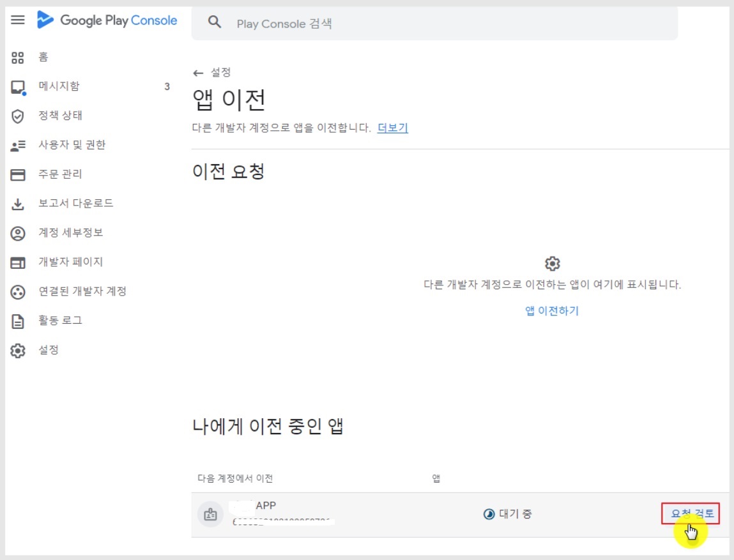
Task: Click the 대기 중 pending status icon
Action: pyautogui.click(x=489, y=514)
